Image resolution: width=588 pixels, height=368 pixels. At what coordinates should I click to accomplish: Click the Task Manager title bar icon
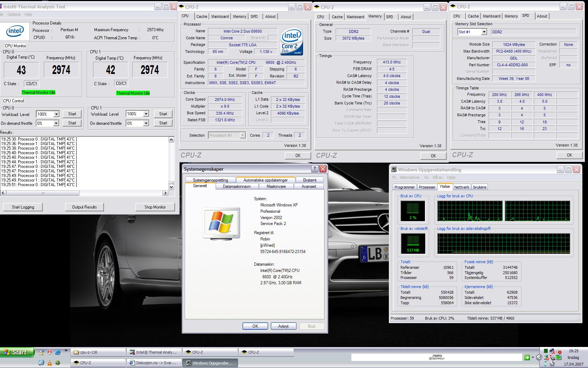394,170
